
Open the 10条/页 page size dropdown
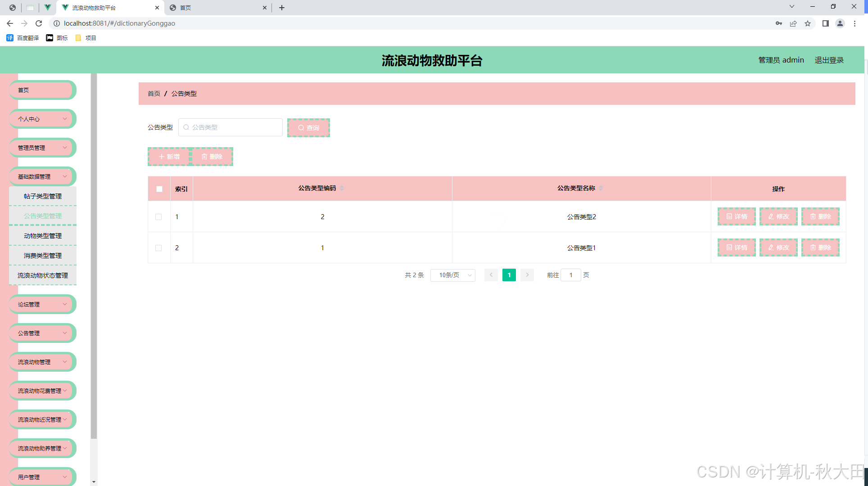[452, 275]
